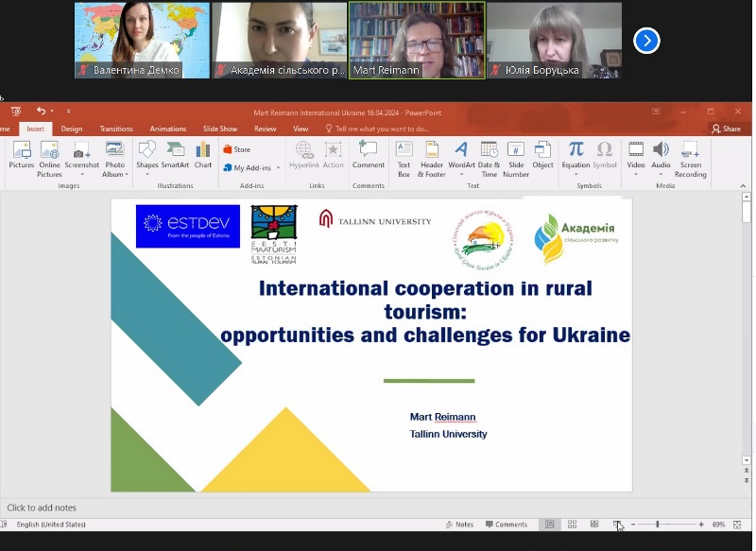Switch to Slide Sorter view
This screenshot has width=756, height=551.
tap(572, 525)
